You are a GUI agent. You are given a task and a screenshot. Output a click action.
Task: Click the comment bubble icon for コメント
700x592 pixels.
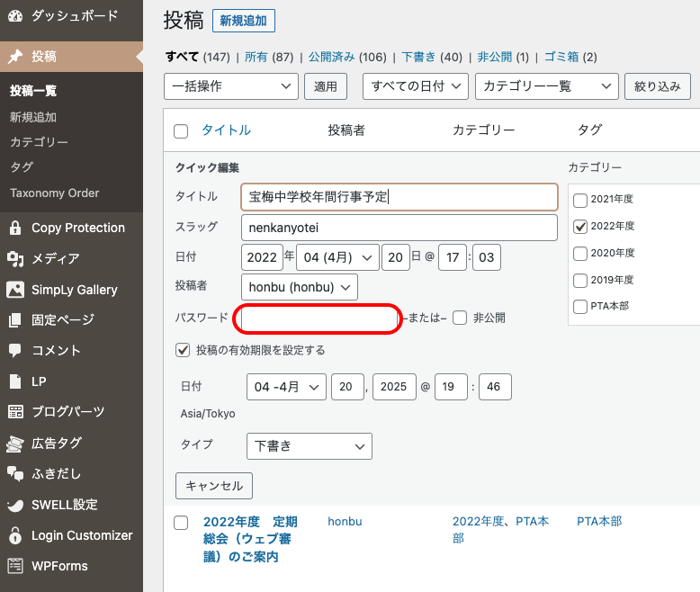pyautogui.click(x=15, y=351)
